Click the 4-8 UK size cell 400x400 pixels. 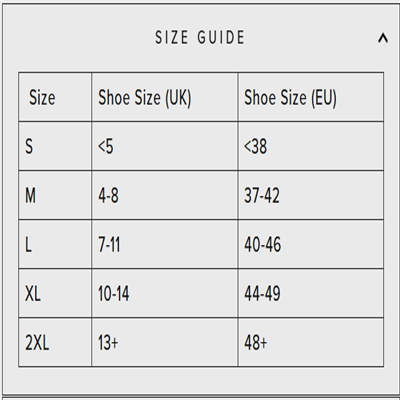click(x=165, y=195)
